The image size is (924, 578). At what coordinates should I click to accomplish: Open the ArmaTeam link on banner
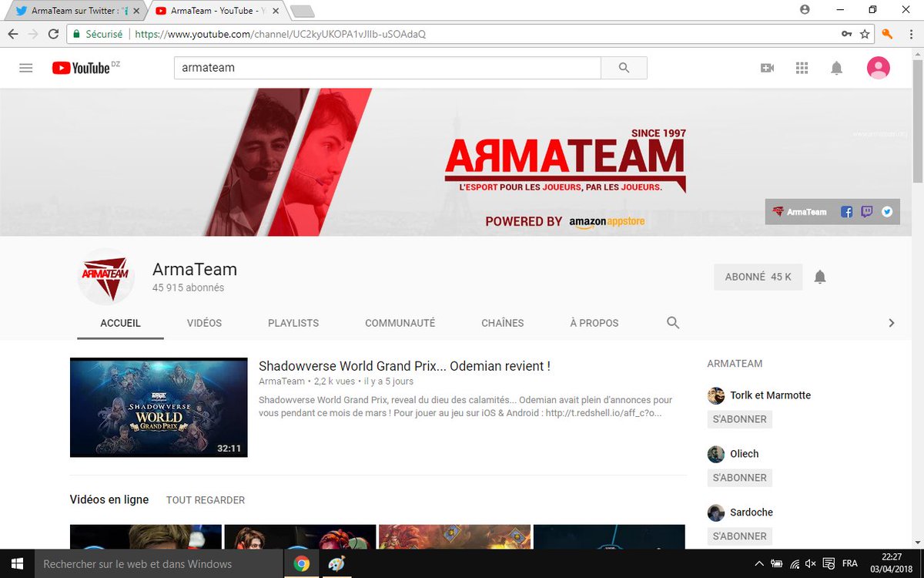799,212
